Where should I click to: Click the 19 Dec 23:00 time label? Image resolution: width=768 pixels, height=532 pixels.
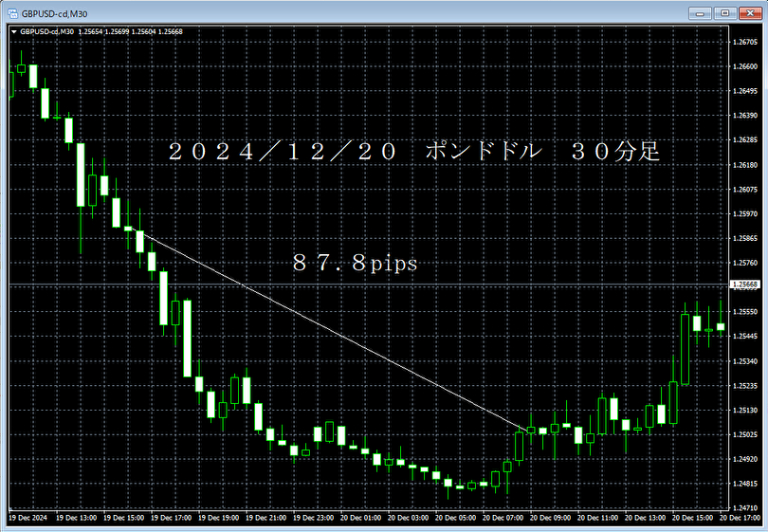tap(313, 518)
